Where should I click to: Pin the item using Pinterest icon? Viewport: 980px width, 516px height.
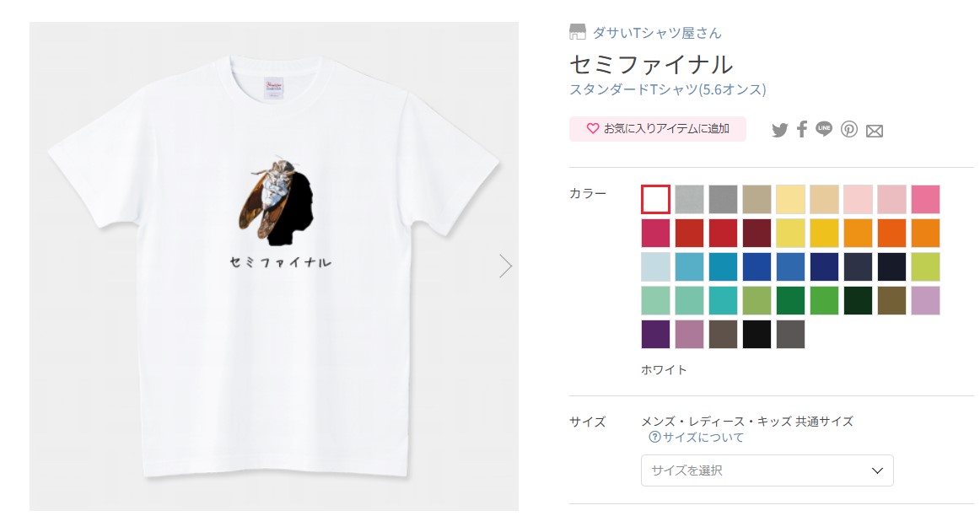848,129
